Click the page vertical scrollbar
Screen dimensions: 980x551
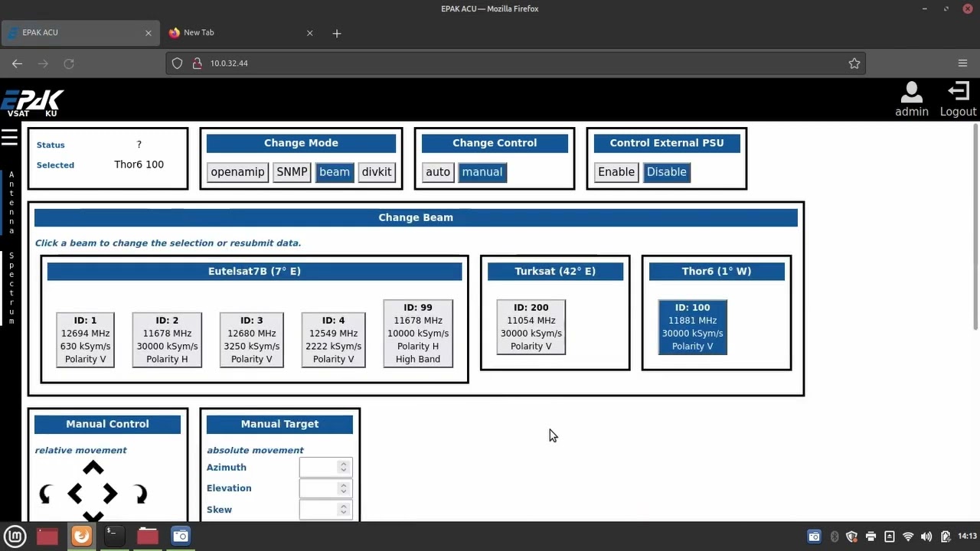click(975, 227)
